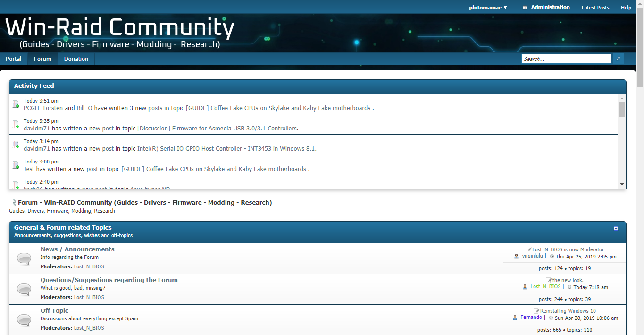
Task: Open Questions/Suggestions regarding the Forum
Action: (x=109, y=280)
